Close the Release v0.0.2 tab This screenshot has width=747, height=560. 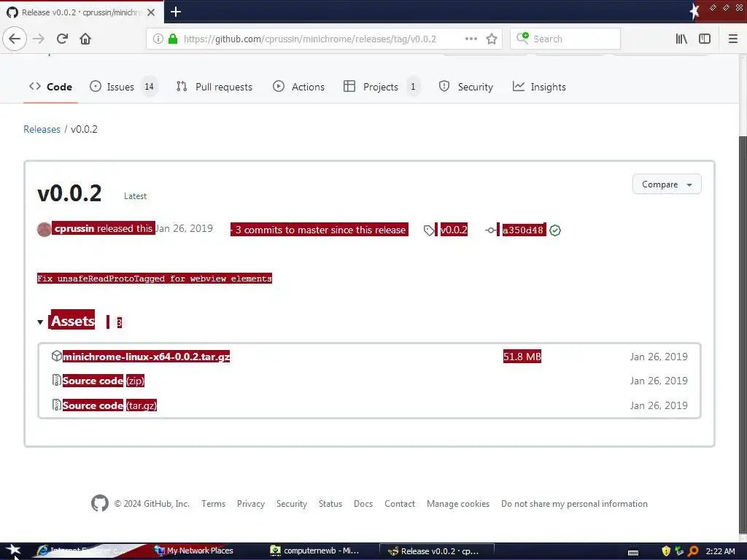click(x=151, y=12)
